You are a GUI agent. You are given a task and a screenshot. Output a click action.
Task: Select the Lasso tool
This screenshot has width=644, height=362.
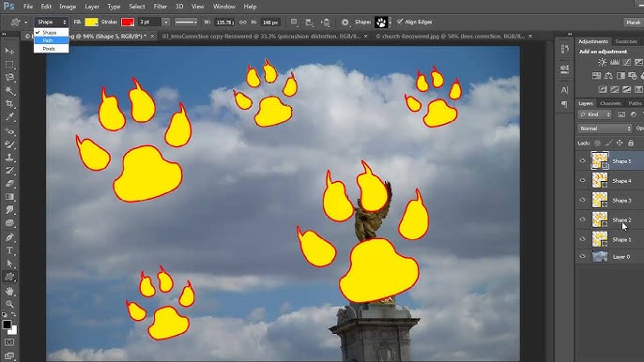[x=9, y=78]
